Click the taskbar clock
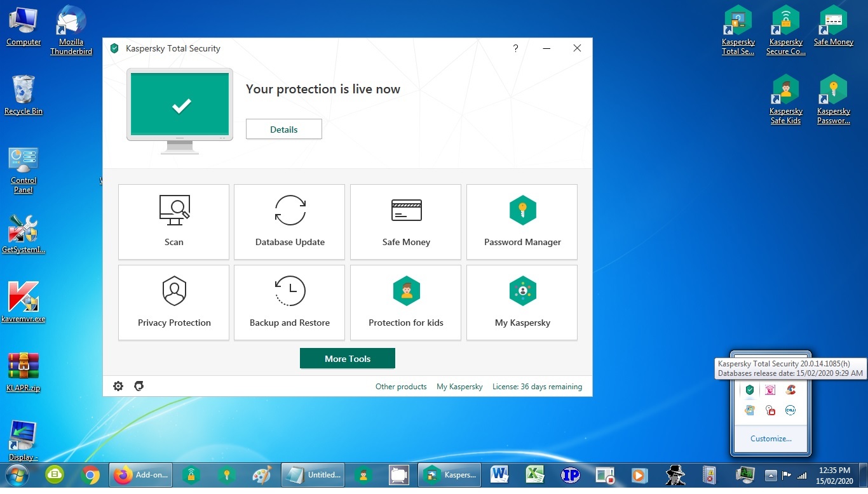The width and height of the screenshot is (868, 494). [x=834, y=475]
